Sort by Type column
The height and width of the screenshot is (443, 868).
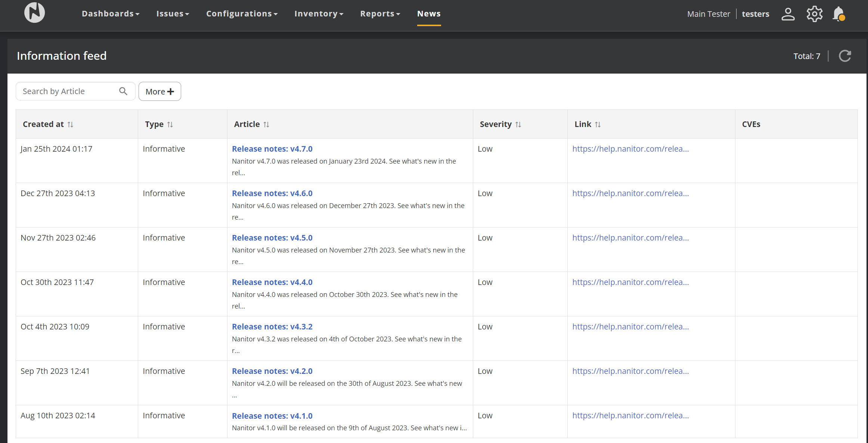pyautogui.click(x=170, y=124)
